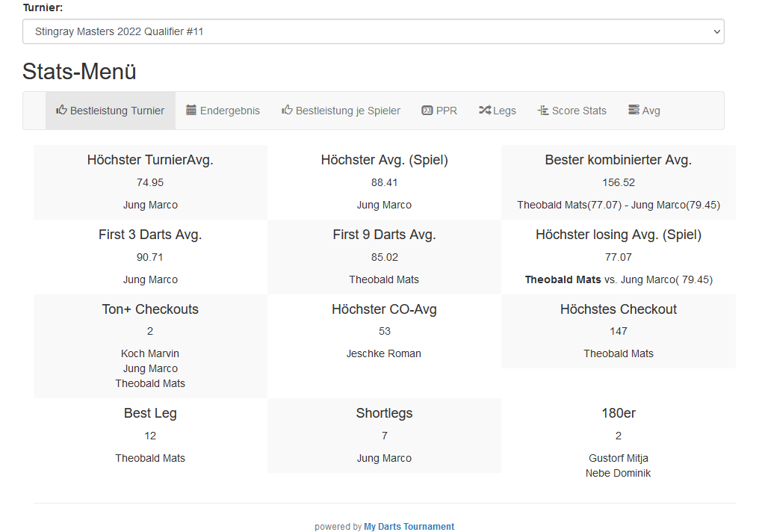
Task: Click the thumbs-up icon beside Bestleistung je Spieler
Action: (287, 111)
